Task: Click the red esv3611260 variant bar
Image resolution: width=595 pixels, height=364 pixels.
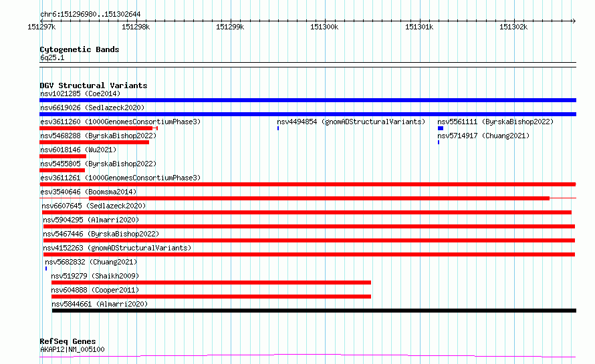Action: pyautogui.click(x=99, y=128)
